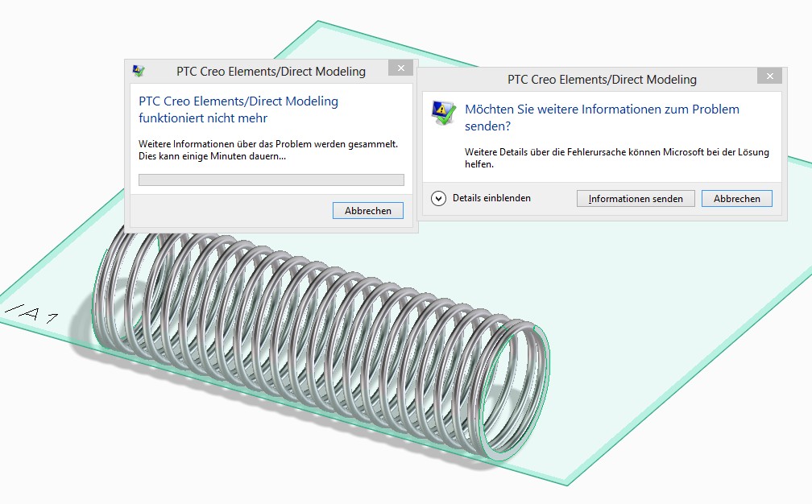Click the app icon in the left dialog's title bar
The image size is (812, 504).
(139, 71)
